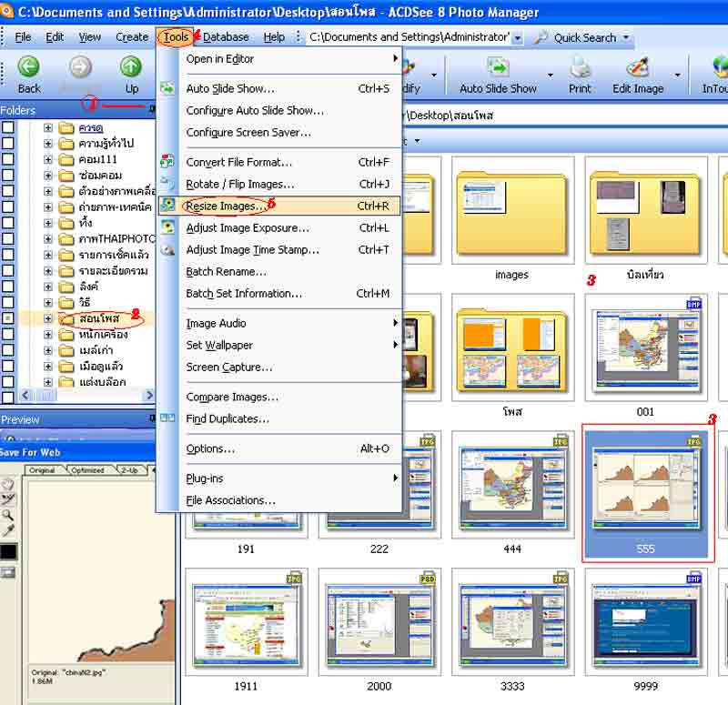728x705 pixels.
Task: Click the pin icon on the Preview pane header
Action: click(152, 418)
